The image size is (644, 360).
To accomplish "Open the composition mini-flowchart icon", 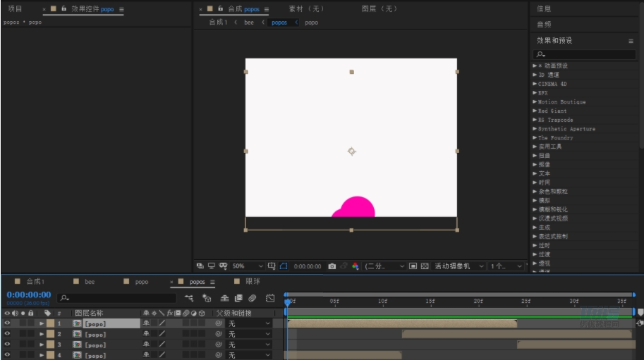I will (189, 298).
